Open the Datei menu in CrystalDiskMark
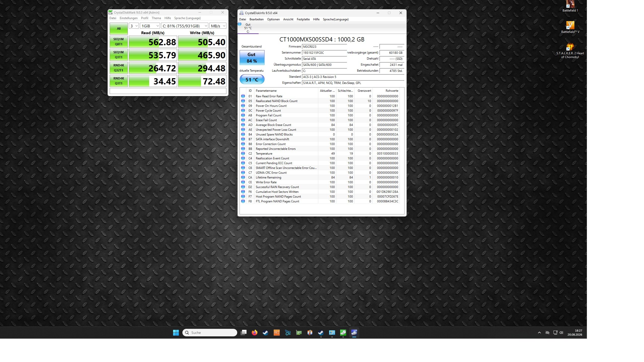 tap(113, 18)
